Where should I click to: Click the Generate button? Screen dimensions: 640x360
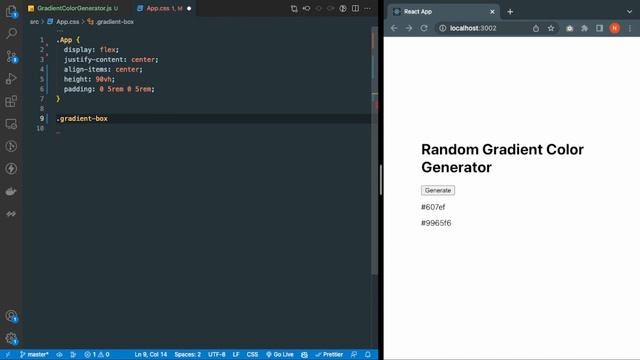tap(438, 190)
